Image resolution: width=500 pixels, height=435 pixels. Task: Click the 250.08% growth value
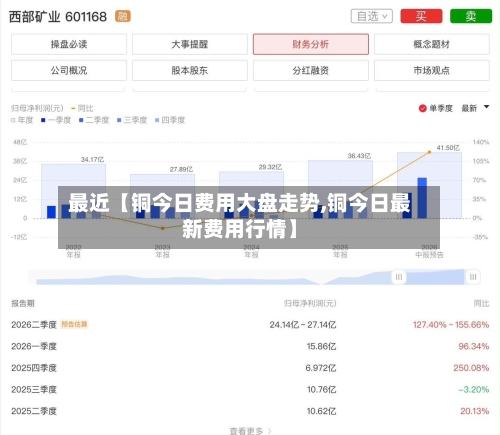tap(471, 368)
